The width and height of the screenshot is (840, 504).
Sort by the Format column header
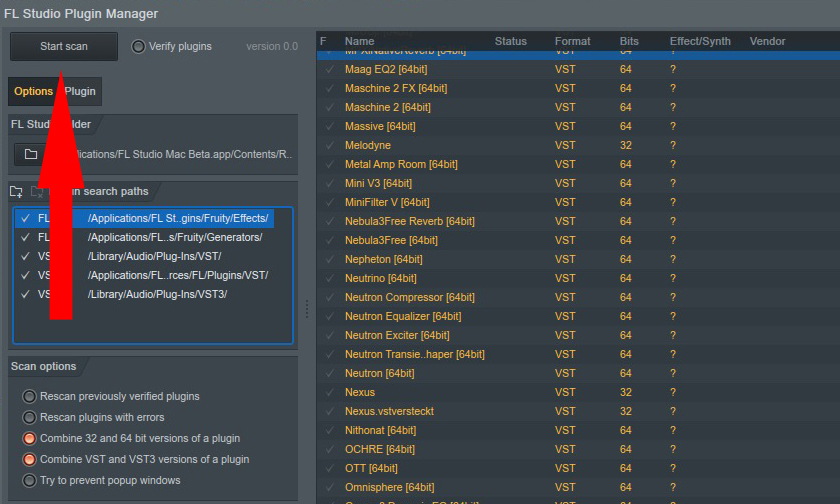(572, 41)
